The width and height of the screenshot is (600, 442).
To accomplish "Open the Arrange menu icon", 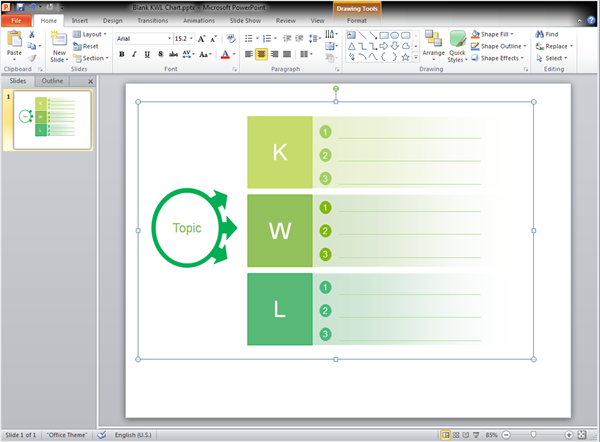I will point(433,38).
